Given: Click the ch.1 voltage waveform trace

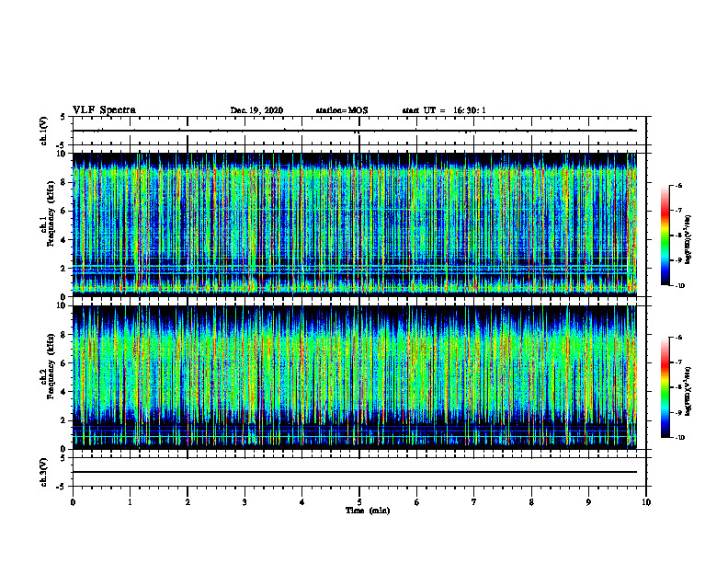Looking at the screenshot, I should tap(355, 131).
